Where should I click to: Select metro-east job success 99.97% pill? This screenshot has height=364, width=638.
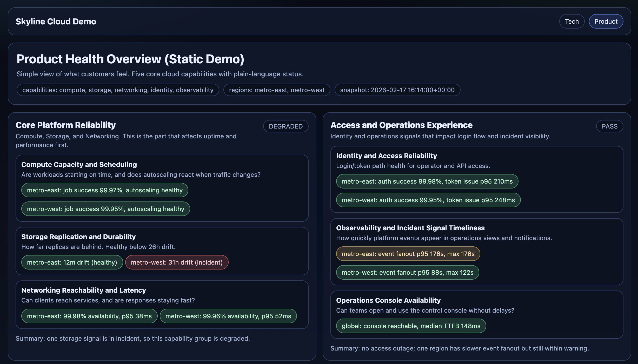click(105, 190)
